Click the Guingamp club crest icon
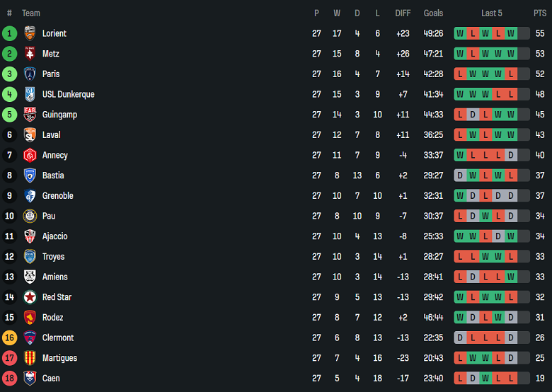This screenshot has width=552, height=392. [30, 115]
